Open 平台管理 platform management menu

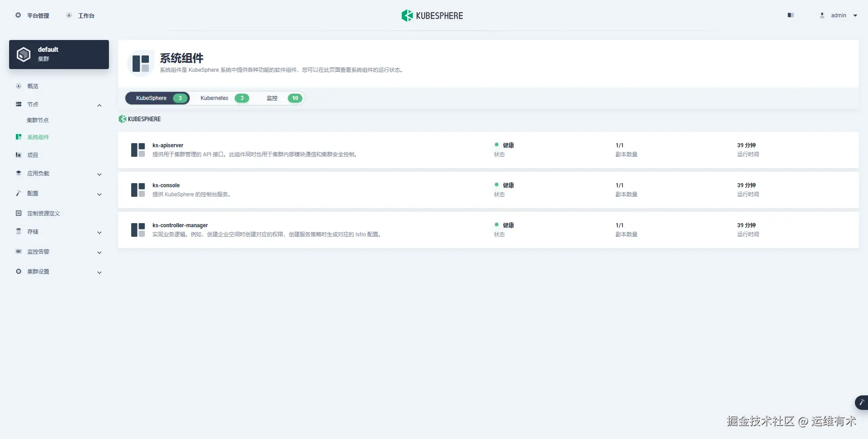click(32, 15)
